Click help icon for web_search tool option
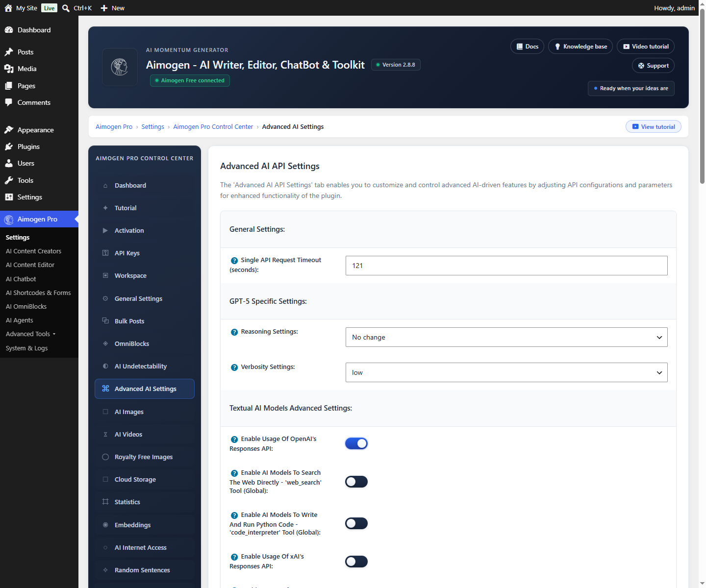 click(234, 473)
